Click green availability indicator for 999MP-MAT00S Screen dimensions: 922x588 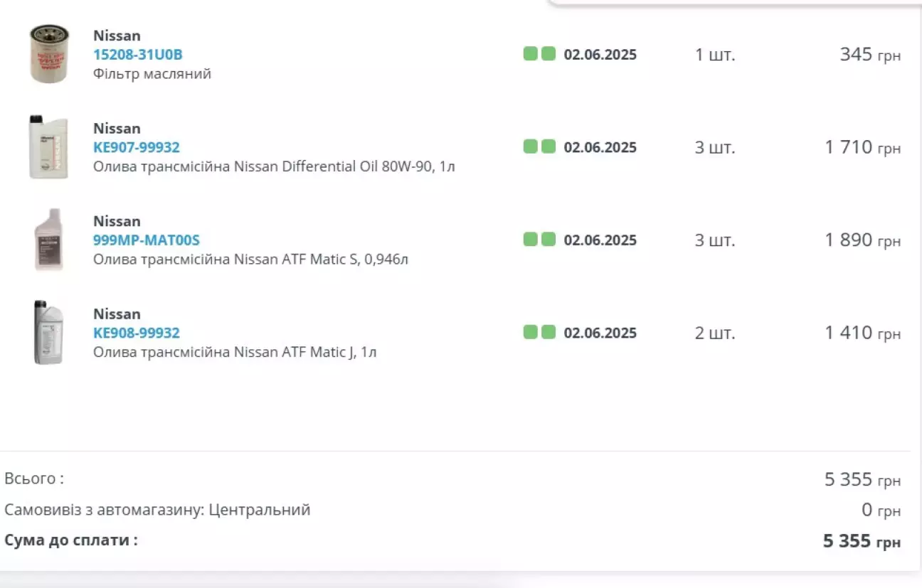tap(539, 240)
